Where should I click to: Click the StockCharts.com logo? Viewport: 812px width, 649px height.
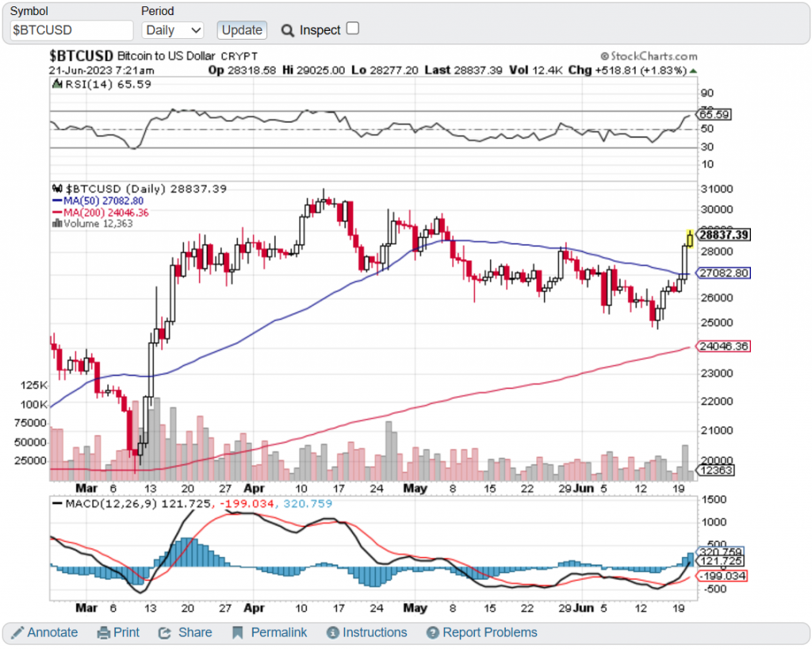pyautogui.click(x=650, y=56)
